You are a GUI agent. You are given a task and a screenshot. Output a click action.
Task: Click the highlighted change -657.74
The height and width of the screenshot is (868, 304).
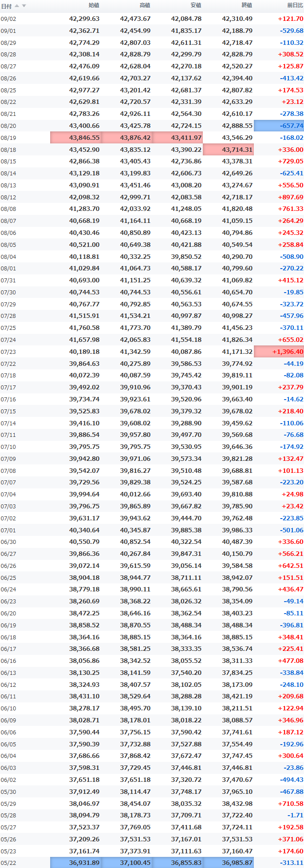point(279,126)
